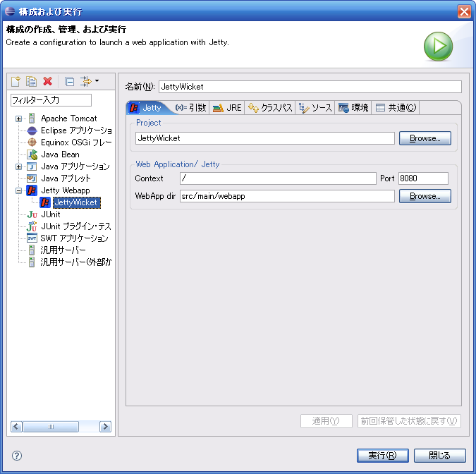The image size is (476, 474).
Task: Click the WebApp dir input field
Action: [x=287, y=196]
